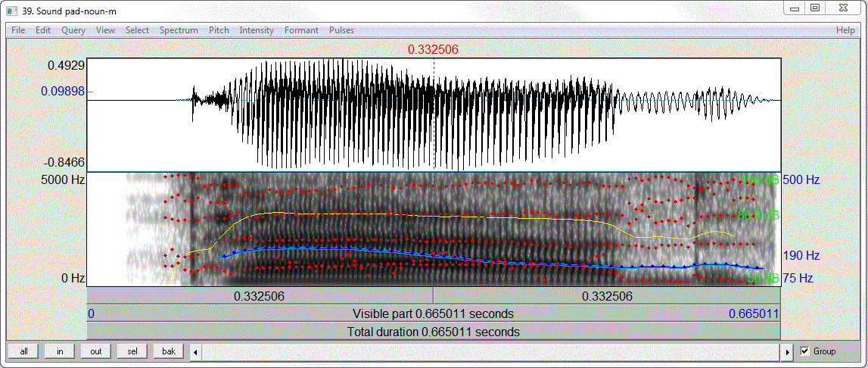Screen dimensions: 868x368
Task: Open the Spectrum menu
Action: coord(179,30)
